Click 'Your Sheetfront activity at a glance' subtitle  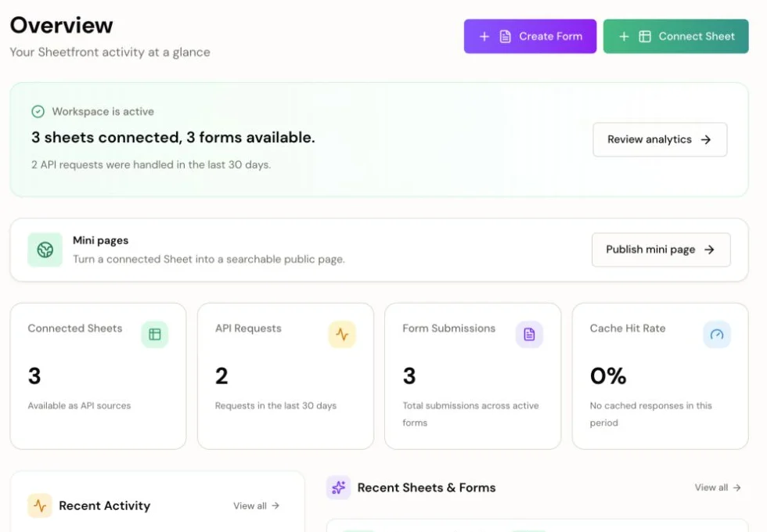(110, 52)
